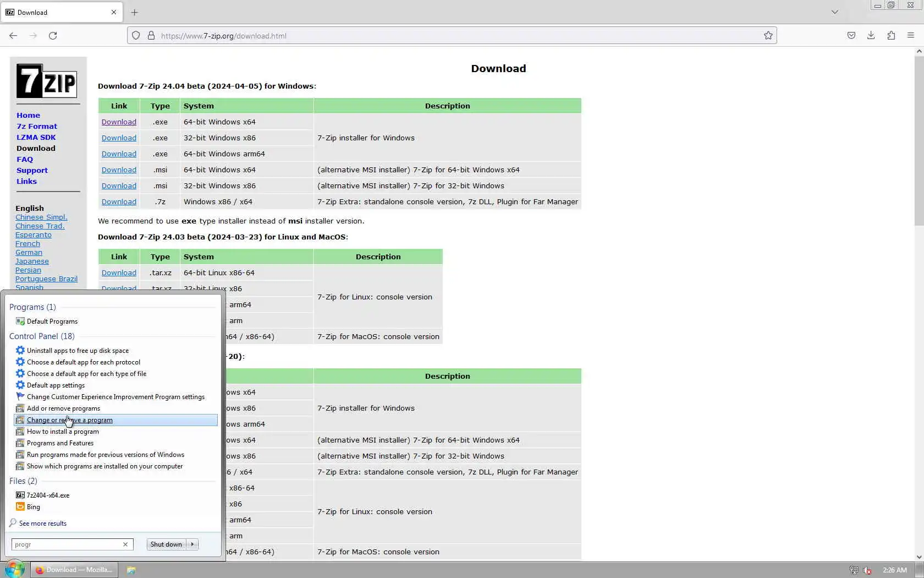
Task: Open Change Customer Experience Improvement Program settings
Action: coord(116,397)
